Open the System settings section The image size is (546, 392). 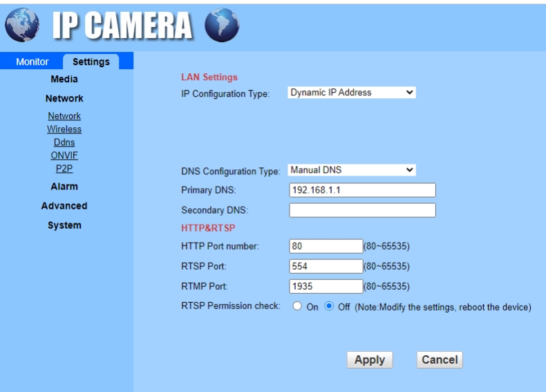click(64, 225)
